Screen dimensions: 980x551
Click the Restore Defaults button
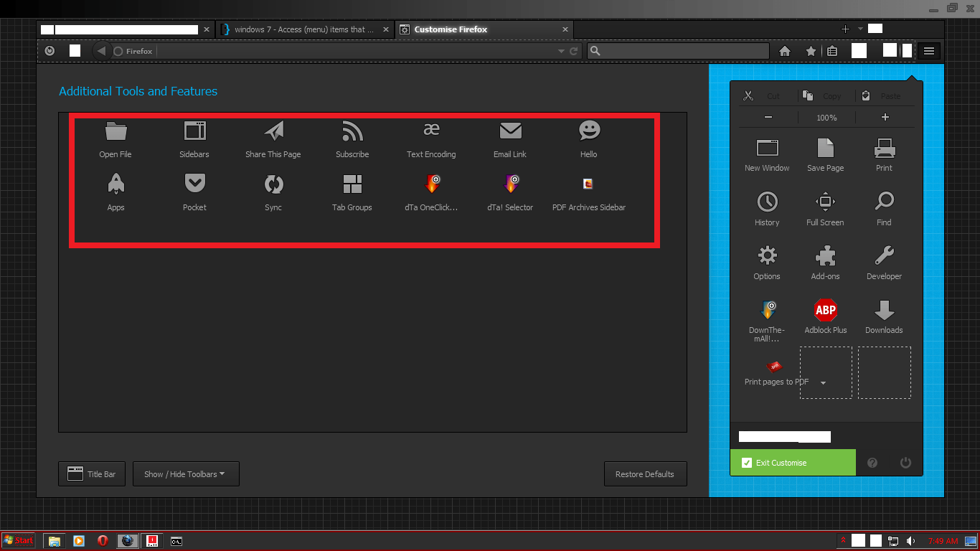pos(645,474)
